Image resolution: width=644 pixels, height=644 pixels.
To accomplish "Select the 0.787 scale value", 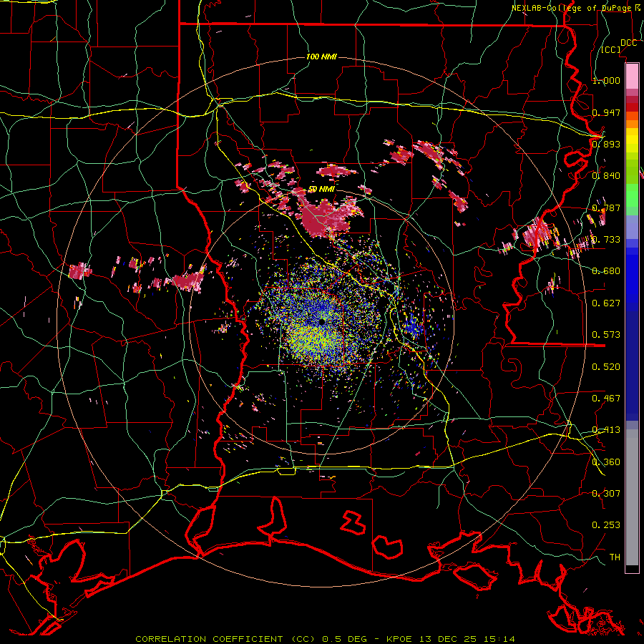I will point(606,208).
